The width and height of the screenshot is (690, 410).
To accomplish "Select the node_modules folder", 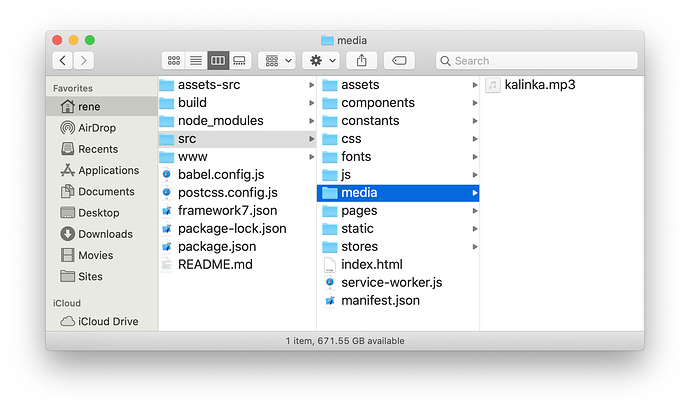I will (x=237, y=121).
